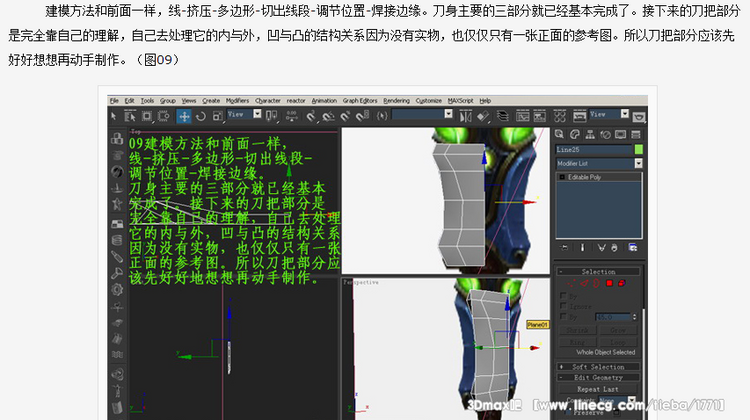Click the Select by Name toolbar icon
The width and height of the screenshot is (750, 420).
pos(130,116)
